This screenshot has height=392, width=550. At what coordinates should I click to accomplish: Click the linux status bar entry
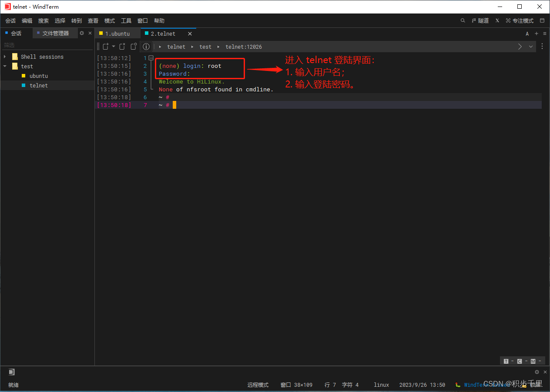point(382,385)
